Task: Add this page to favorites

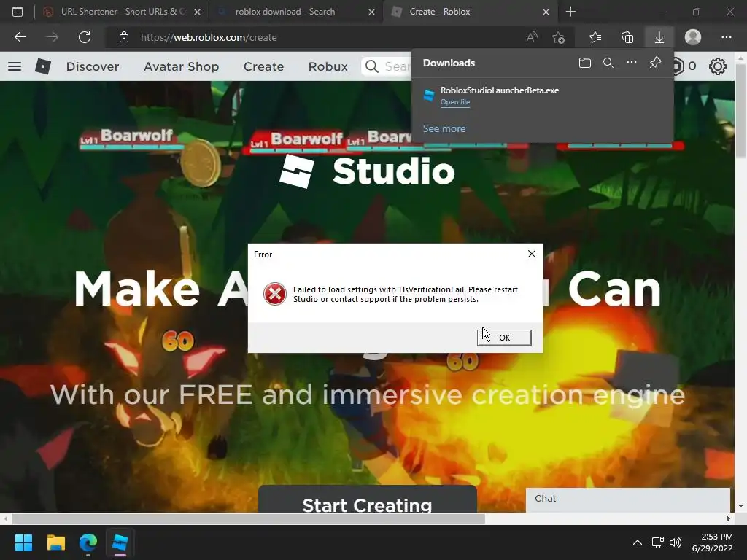Action: pos(558,37)
